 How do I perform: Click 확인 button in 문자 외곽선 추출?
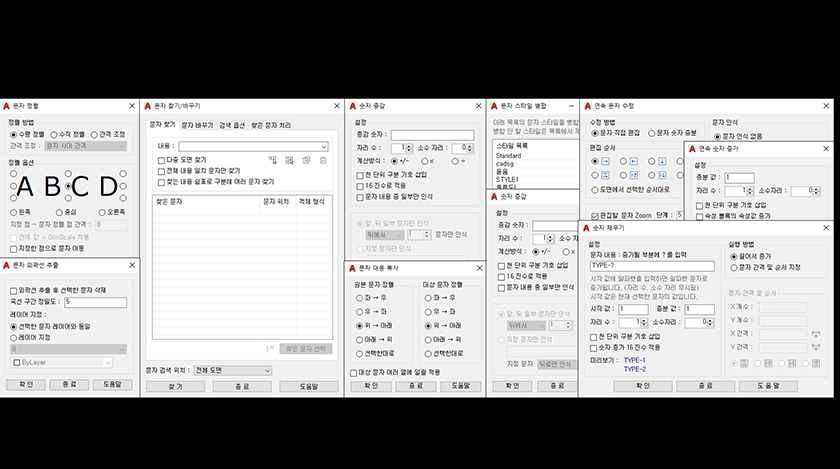point(26,384)
